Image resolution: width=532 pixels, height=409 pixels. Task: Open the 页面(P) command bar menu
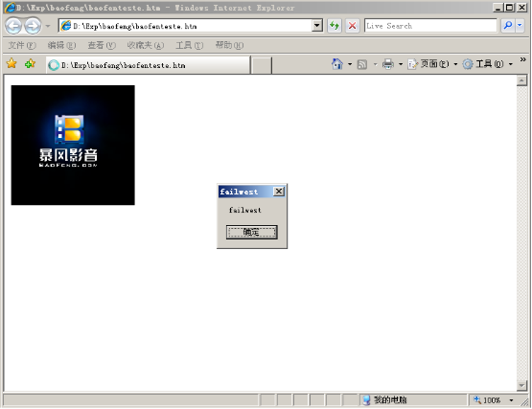tap(432, 64)
